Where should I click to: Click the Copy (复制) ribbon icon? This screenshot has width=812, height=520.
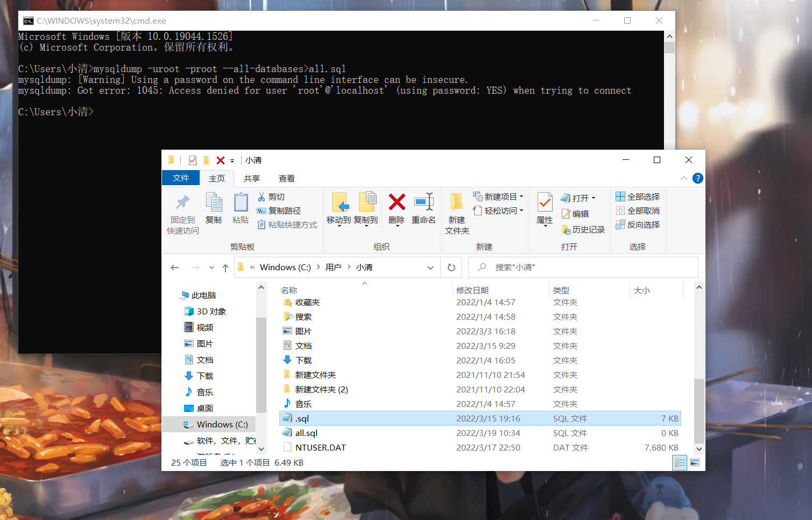point(214,202)
